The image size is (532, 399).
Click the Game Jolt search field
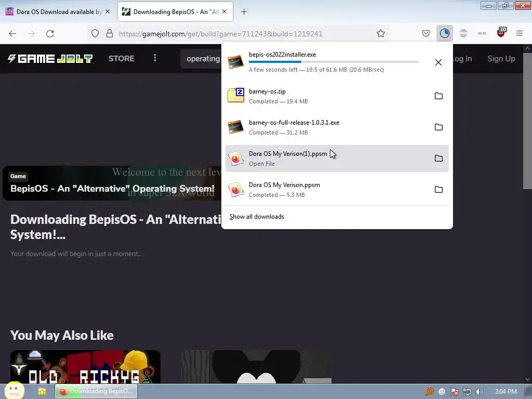201,59
